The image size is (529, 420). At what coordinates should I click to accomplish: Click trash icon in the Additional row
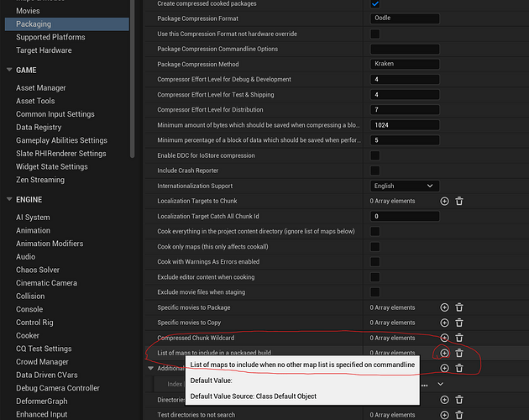459,368
